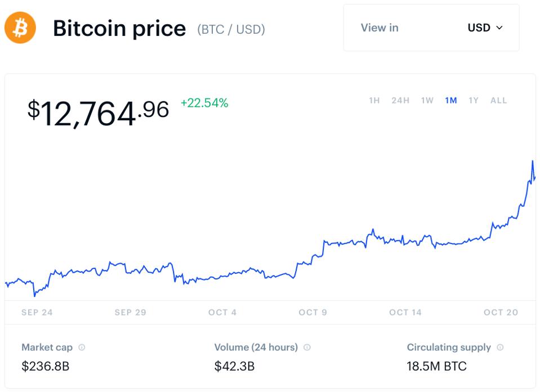Click the Bitcoin price heading

(120, 28)
